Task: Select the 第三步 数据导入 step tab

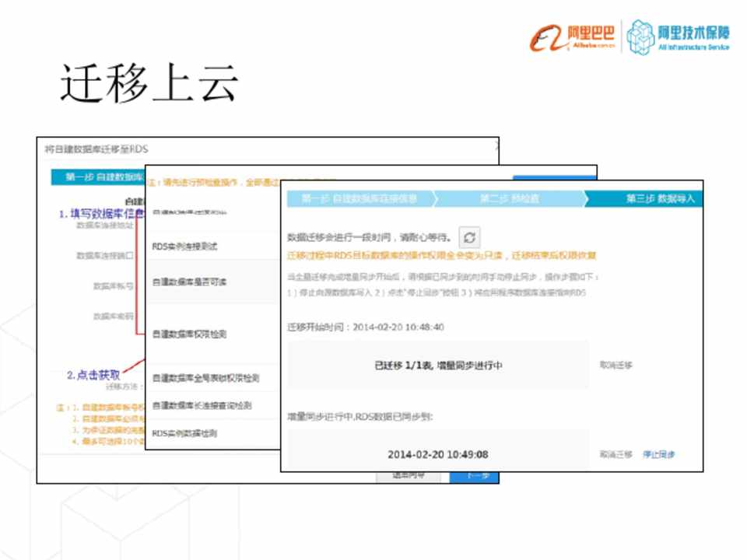Action: point(658,198)
